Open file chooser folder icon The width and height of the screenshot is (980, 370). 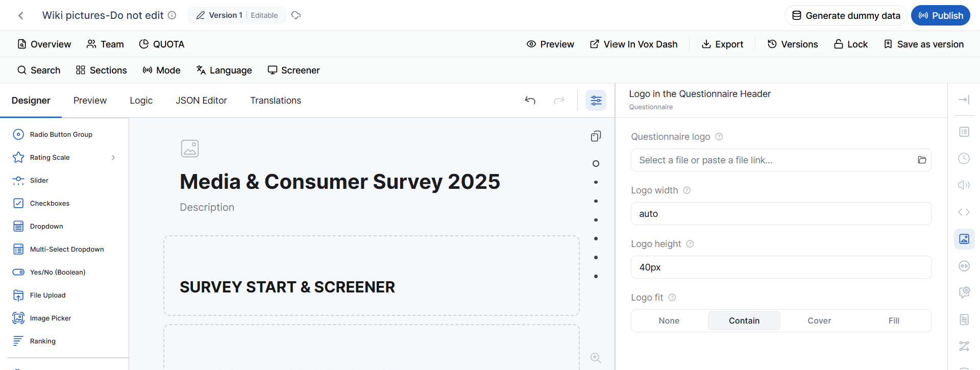922,160
